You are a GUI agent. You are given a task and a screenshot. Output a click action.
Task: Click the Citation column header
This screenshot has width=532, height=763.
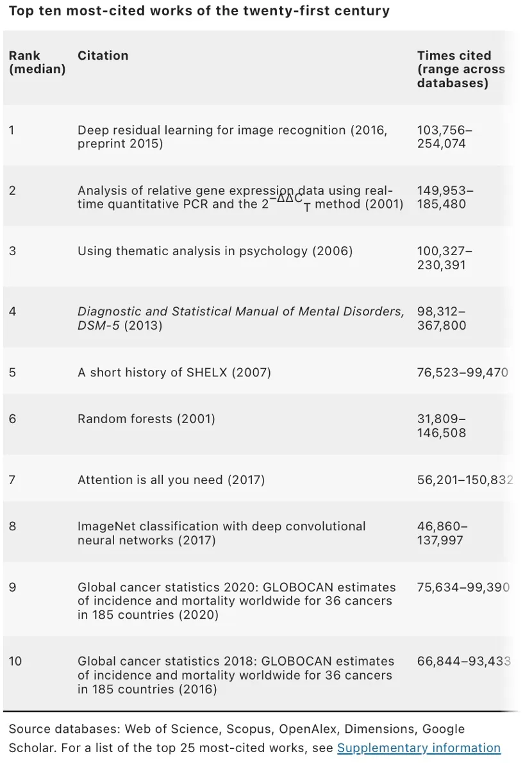(x=103, y=56)
